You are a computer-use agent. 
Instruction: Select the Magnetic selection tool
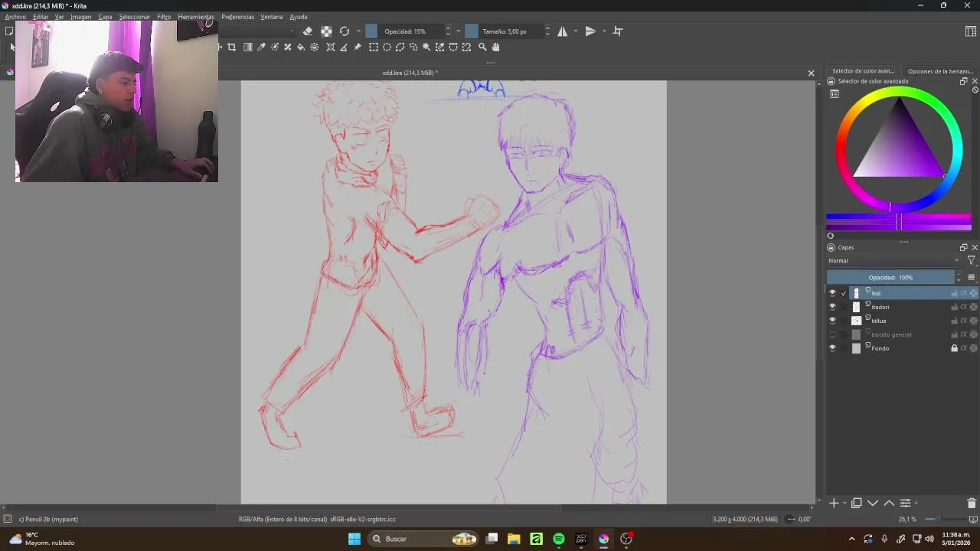click(466, 47)
